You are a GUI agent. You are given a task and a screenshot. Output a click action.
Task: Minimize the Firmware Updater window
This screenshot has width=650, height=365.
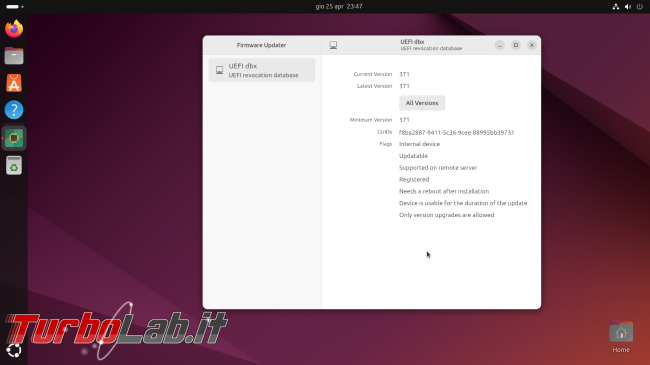pos(500,45)
